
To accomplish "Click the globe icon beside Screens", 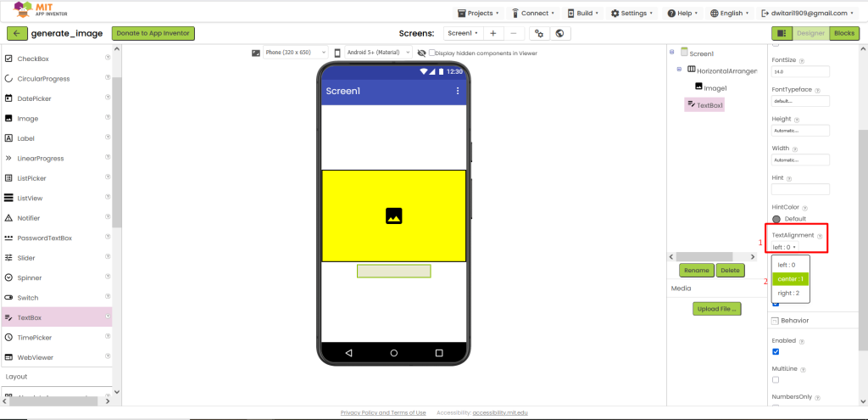I will (x=559, y=33).
